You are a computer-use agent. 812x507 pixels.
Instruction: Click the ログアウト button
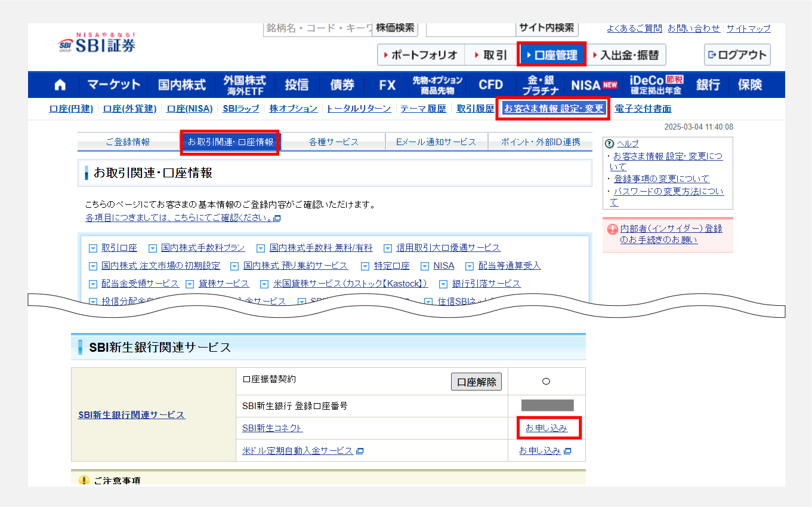pos(737,55)
